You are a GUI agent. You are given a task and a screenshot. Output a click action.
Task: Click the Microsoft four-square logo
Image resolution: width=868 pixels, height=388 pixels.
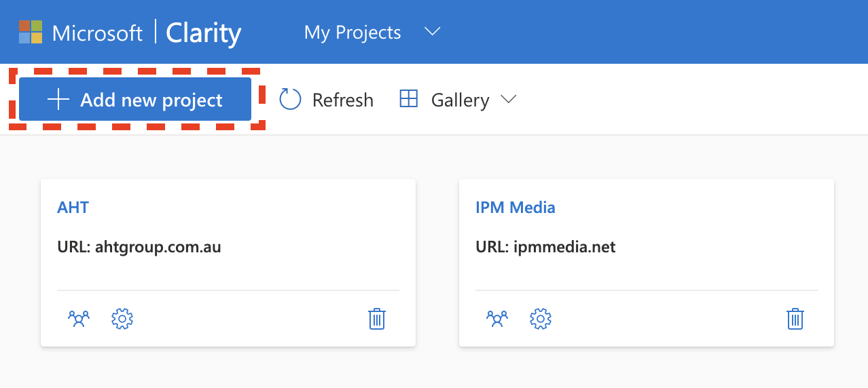[x=31, y=32]
